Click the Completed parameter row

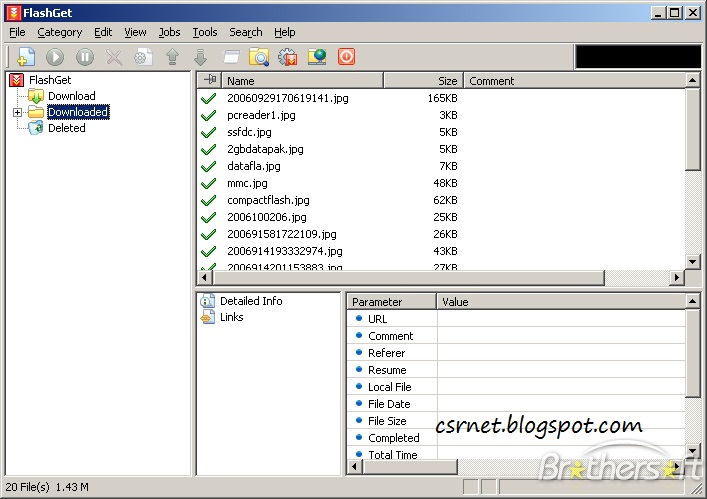(x=516, y=438)
